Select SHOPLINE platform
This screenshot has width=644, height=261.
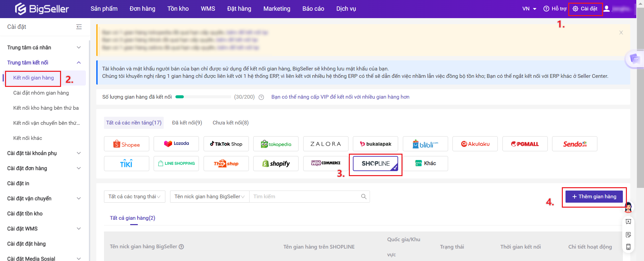coord(375,164)
